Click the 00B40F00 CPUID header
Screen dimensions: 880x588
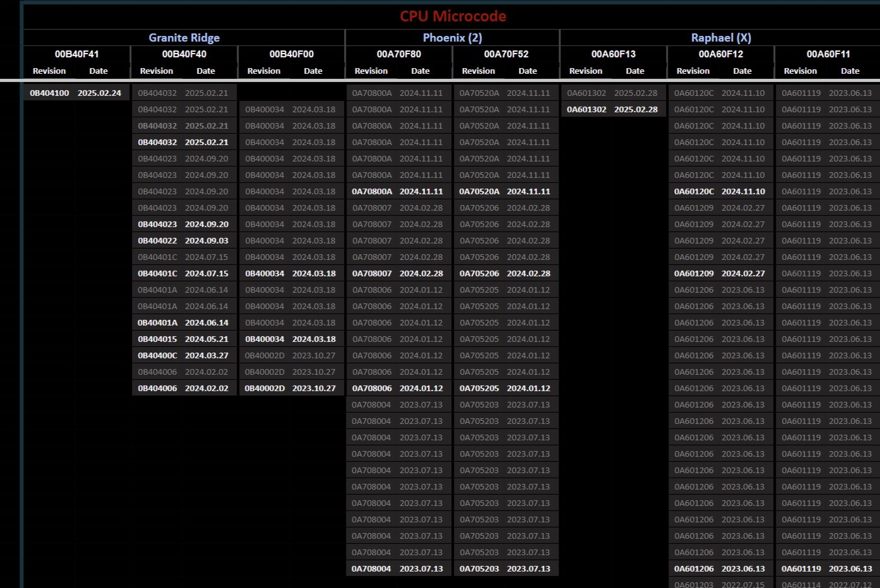[x=292, y=54]
